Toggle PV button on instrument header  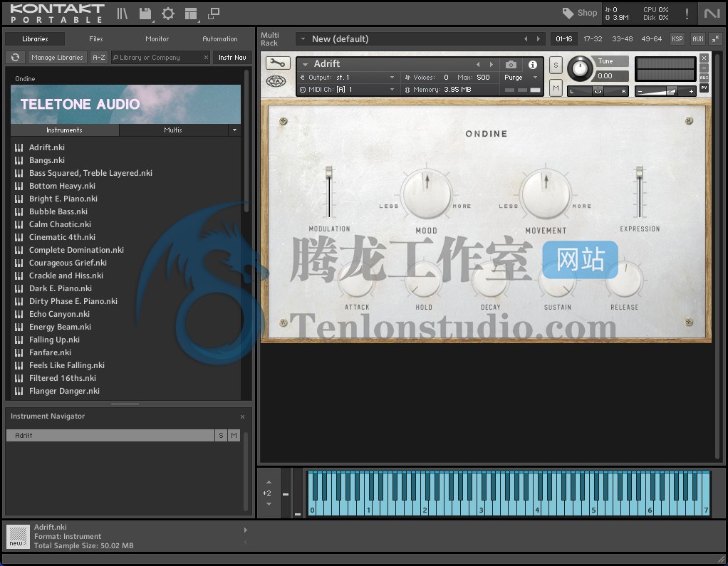[x=704, y=88]
